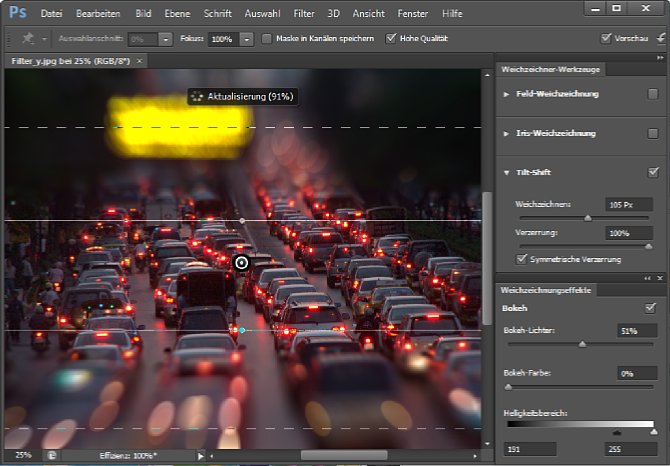
Task: Expand the Iris-Weichzeichnung section
Action: pyautogui.click(x=506, y=134)
